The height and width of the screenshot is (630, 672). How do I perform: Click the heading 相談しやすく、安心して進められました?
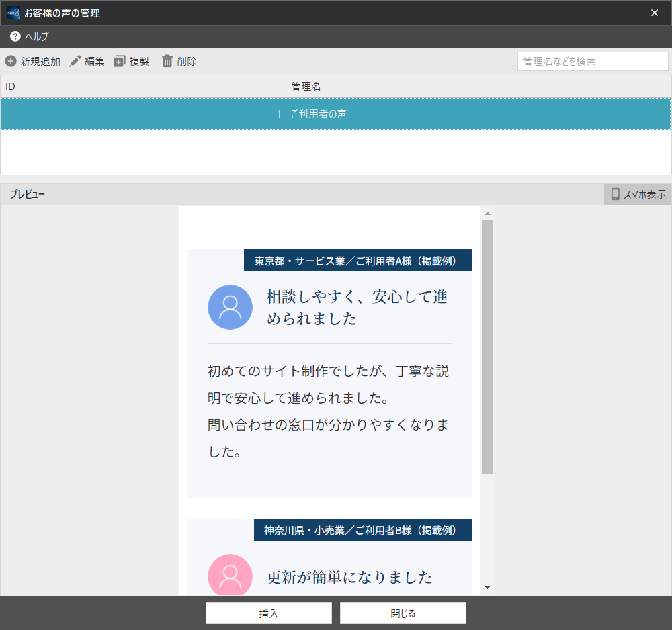[x=357, y=308]
